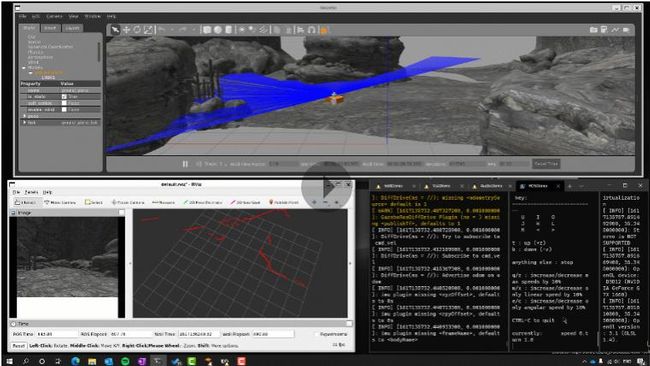Viewport: 650px width, 366px height.
Task: Insert a sphere shape from Gazebo toolbar
Action: tap(218, 30)
